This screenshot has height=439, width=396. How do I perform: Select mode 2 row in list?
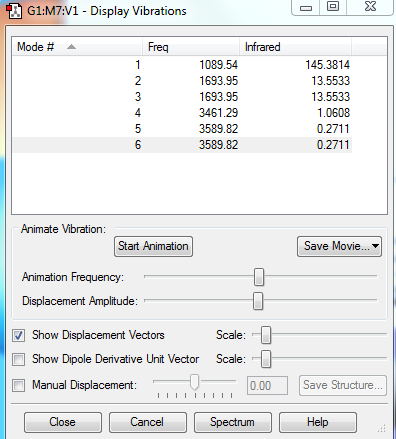click(x=182, y=81)
